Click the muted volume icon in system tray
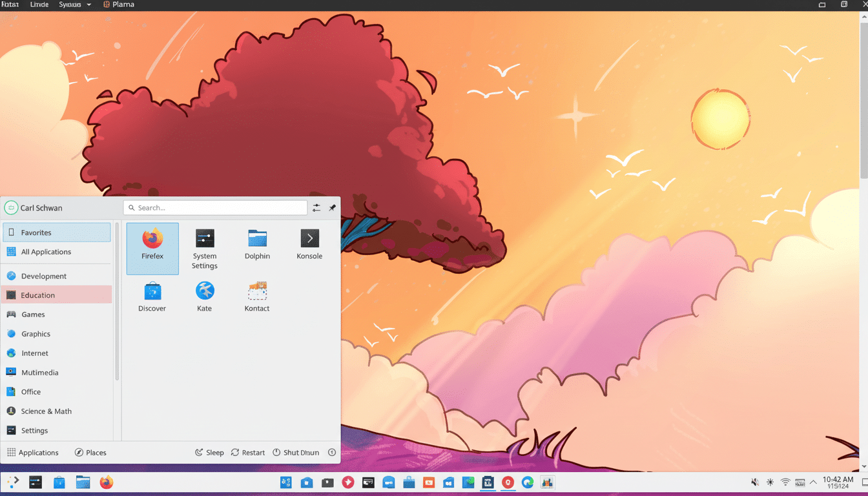 pos(754,482)
